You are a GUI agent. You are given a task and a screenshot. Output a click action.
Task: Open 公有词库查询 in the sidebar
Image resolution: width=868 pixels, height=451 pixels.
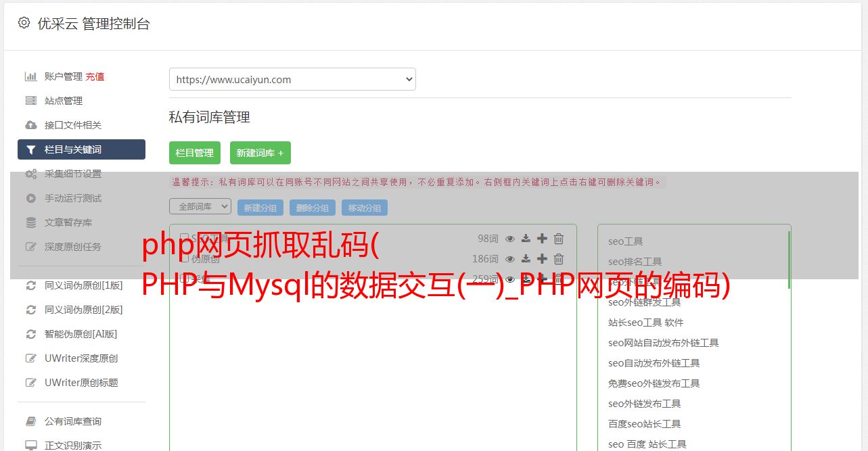[x=73, y=421]
